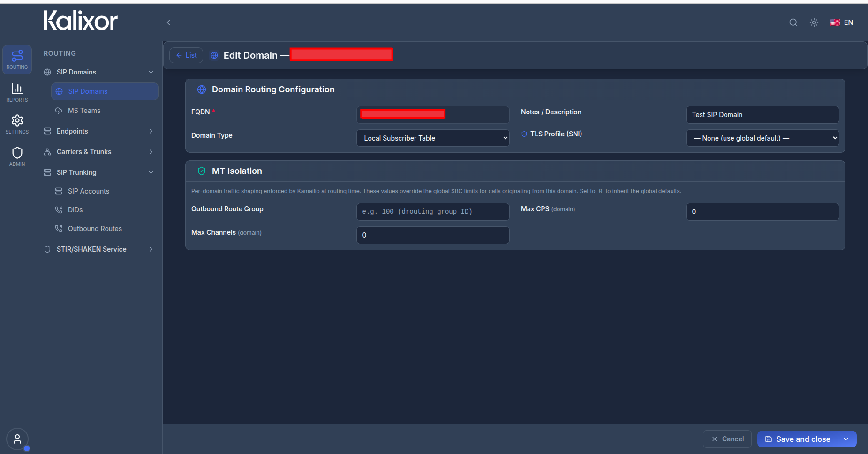Collapse sidebar with the left chevron

pos(168,22)
